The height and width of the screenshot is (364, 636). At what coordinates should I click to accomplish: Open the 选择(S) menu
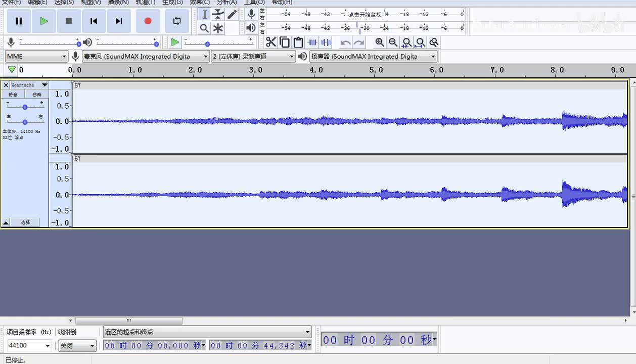point(64,3)
